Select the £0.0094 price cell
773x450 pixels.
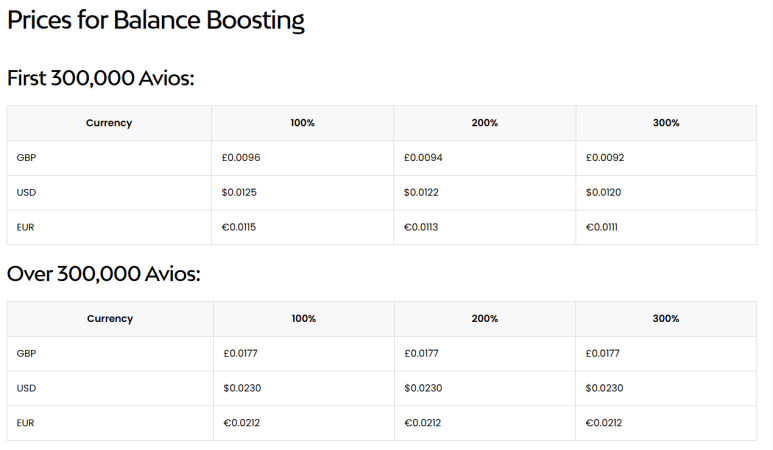point(485,158)
